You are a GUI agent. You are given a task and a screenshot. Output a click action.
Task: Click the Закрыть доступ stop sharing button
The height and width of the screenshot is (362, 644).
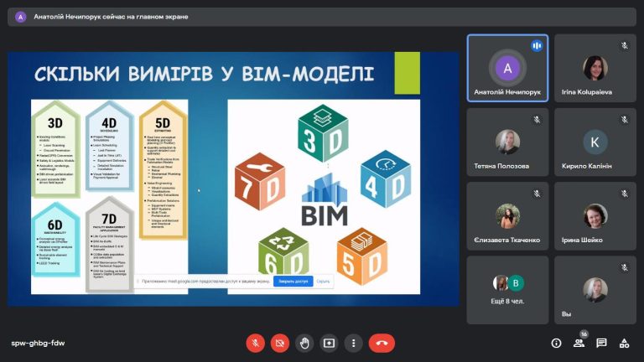click(x=293, y=282)
